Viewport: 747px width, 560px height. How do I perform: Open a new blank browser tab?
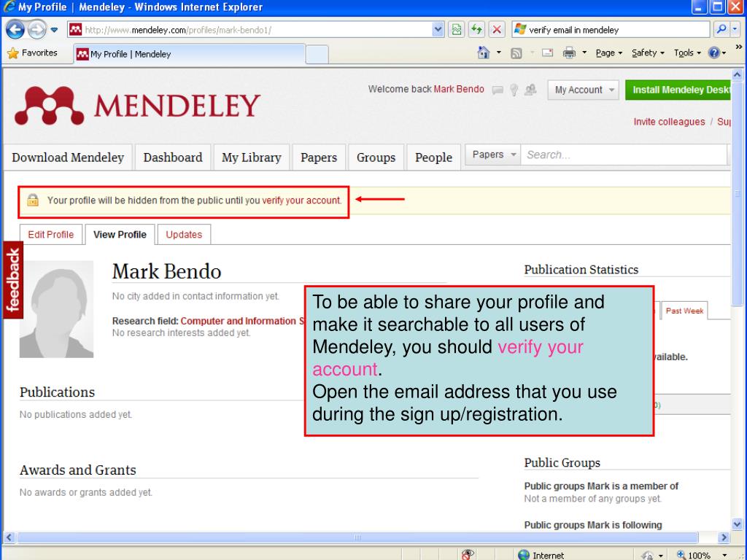(x=317, y=54)
